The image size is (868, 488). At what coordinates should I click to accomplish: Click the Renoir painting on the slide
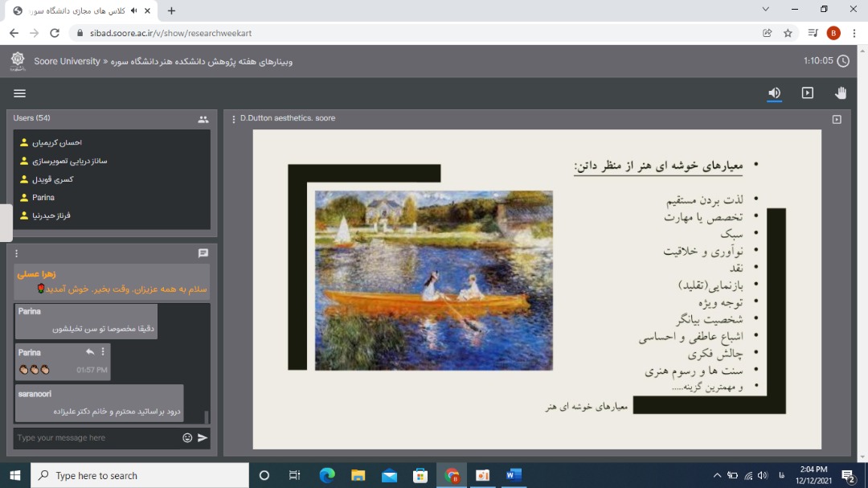click(x=433, y=281)
